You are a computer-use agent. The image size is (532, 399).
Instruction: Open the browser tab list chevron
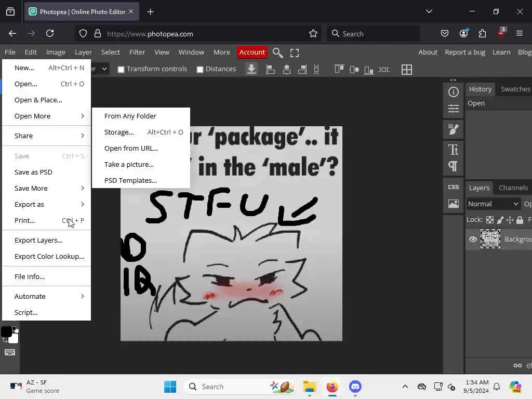429,11
